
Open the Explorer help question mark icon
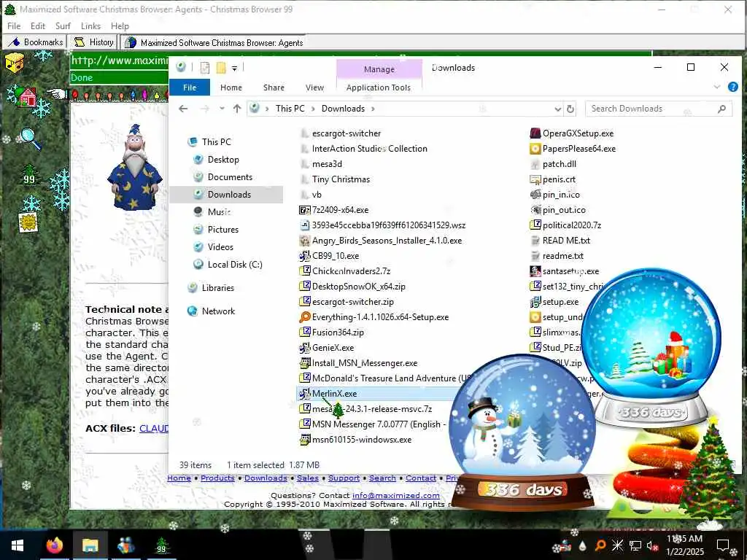pos(732,87)
